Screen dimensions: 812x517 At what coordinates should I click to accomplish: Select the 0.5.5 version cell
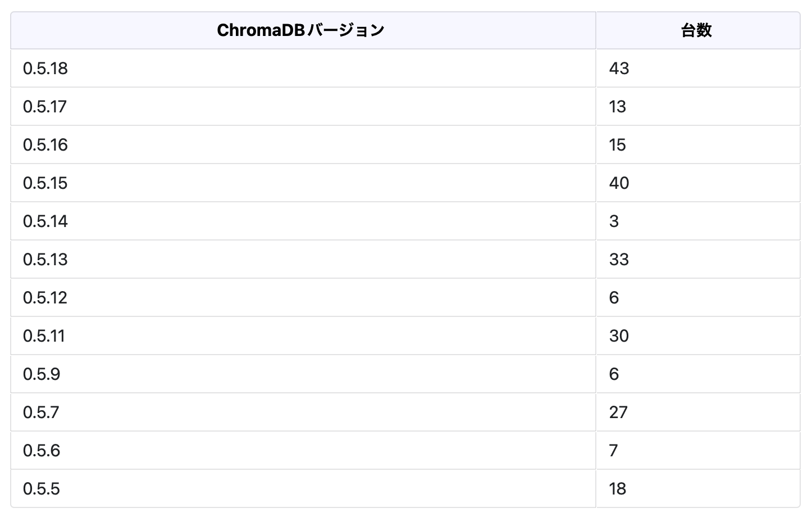click(x=42, y=489)
